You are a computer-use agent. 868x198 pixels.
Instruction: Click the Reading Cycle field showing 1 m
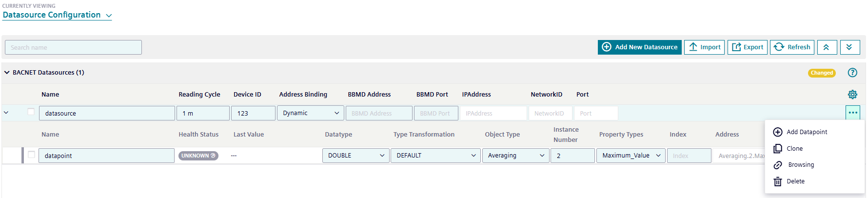pos(203,113)
